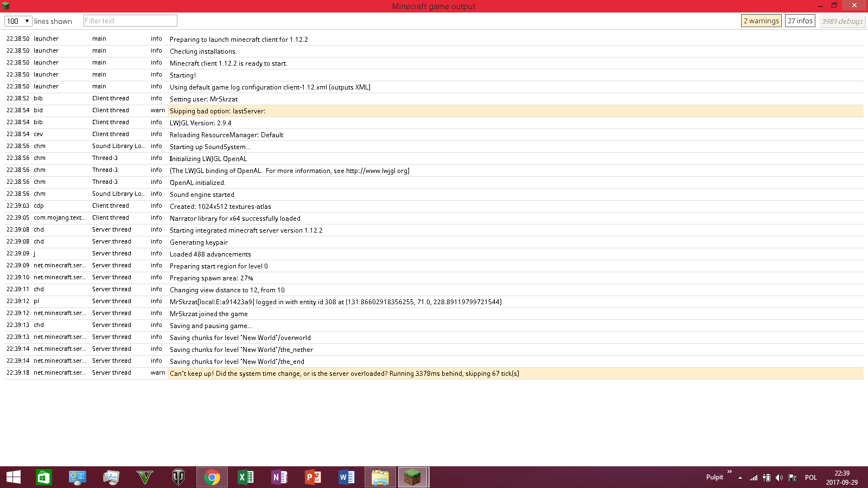Viewport: 868px width, 488px height.
Task: Select 'Starting integrated minecraft server version 1.12.2'
Action: point(246,230)
